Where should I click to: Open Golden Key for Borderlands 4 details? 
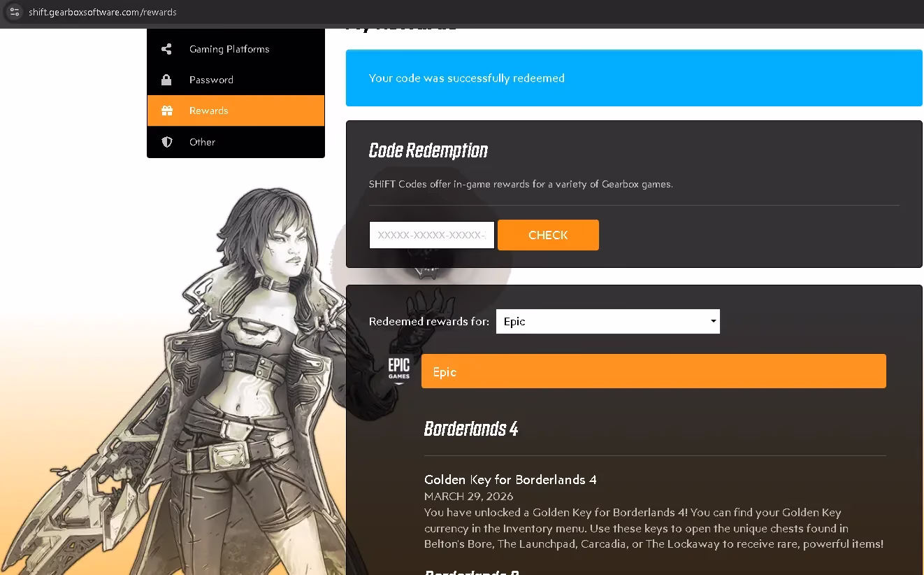(510, 480)
